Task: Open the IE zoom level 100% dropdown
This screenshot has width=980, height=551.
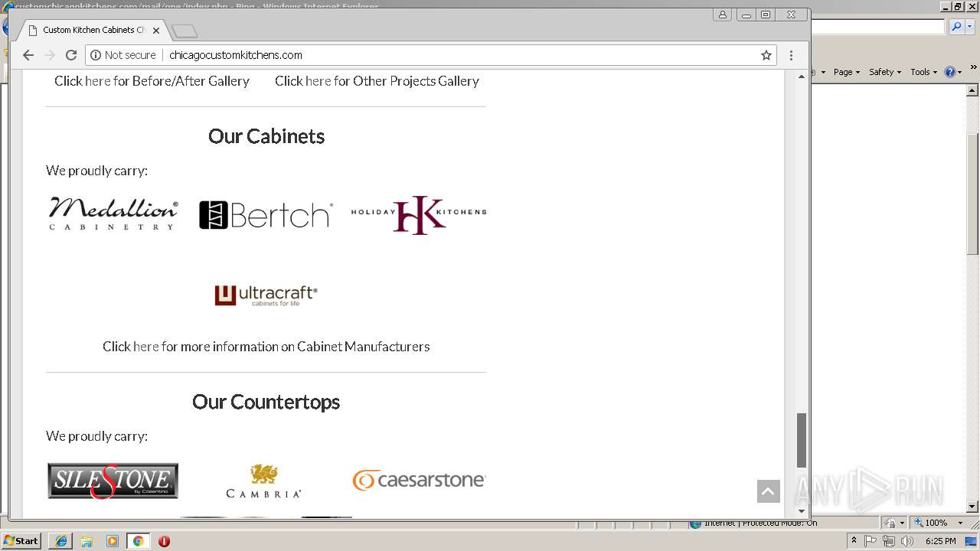Action: tap(961, 523)
